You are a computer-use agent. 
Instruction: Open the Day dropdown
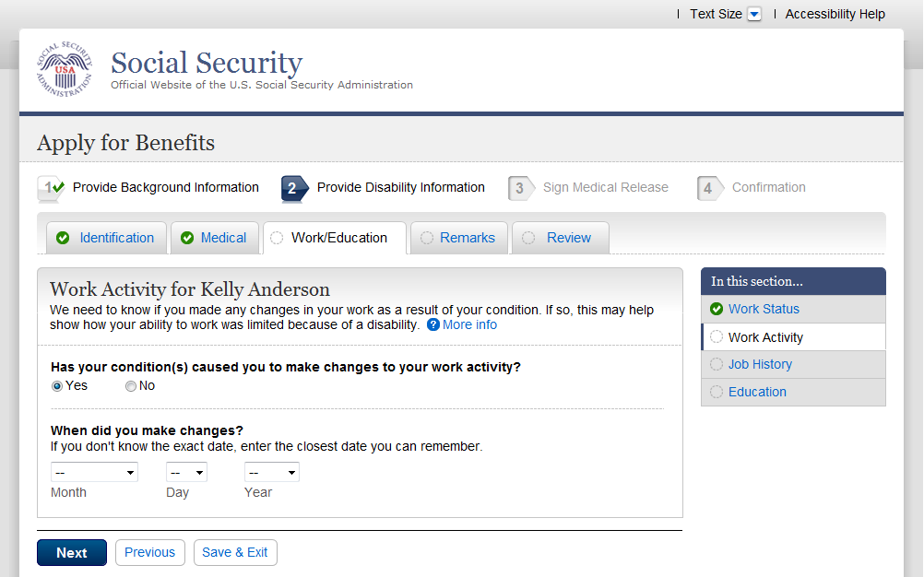pos(186,473)
